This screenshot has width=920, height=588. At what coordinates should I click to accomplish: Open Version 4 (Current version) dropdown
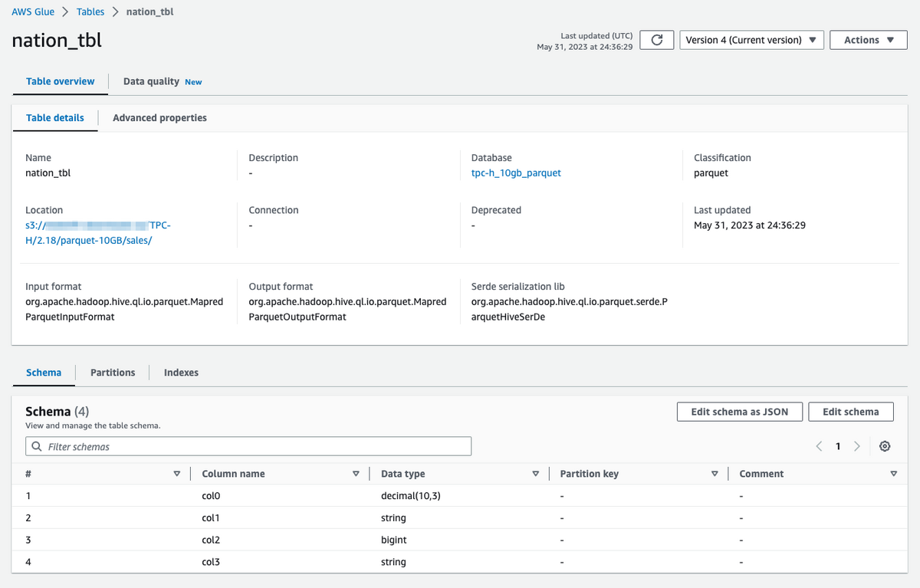coord(752,40)
